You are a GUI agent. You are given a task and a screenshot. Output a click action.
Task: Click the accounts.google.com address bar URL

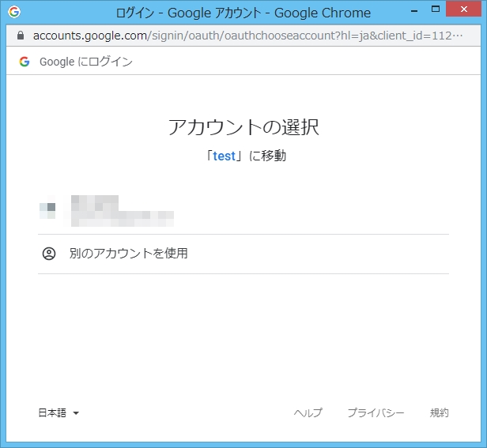248,36
